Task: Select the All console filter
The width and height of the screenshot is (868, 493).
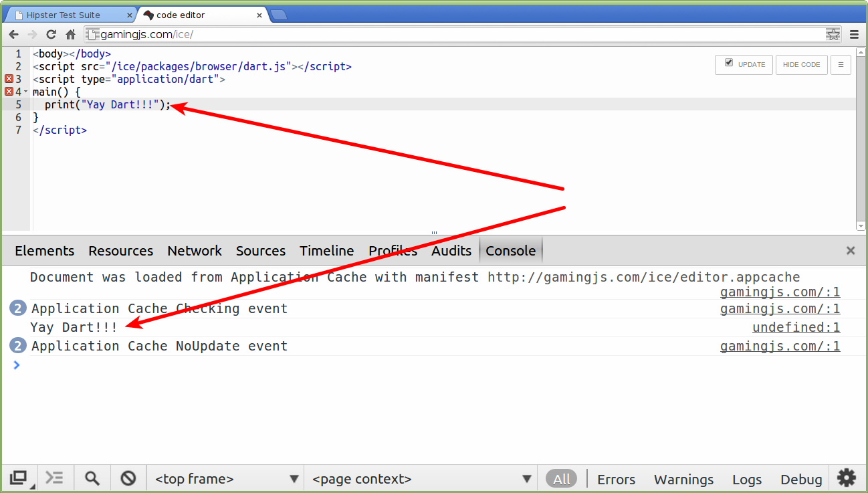Action: [x=562, y=478]
